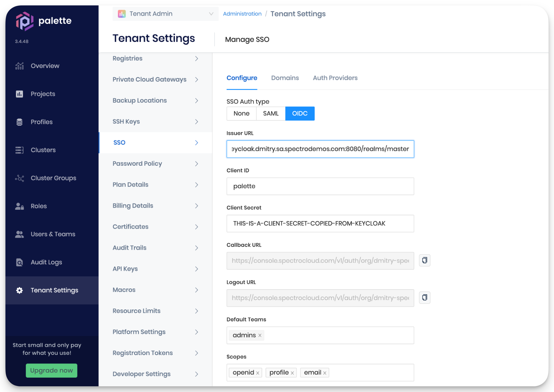Viewport: 554px width, 392px height.
Task: Open Overview from the sidebar
Action: [x=52, y=66]
